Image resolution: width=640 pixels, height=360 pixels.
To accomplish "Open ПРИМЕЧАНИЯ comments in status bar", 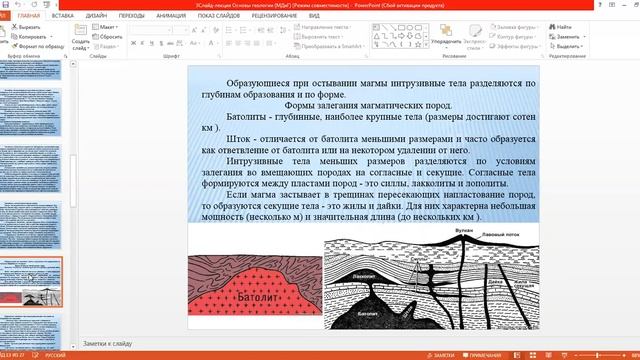I will tap(482, 356).
